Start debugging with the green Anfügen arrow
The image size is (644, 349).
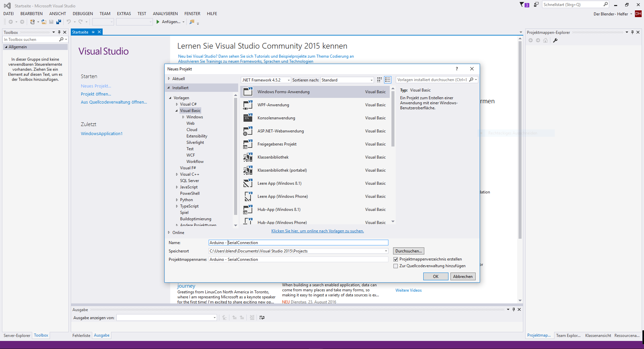coord(158,22)
